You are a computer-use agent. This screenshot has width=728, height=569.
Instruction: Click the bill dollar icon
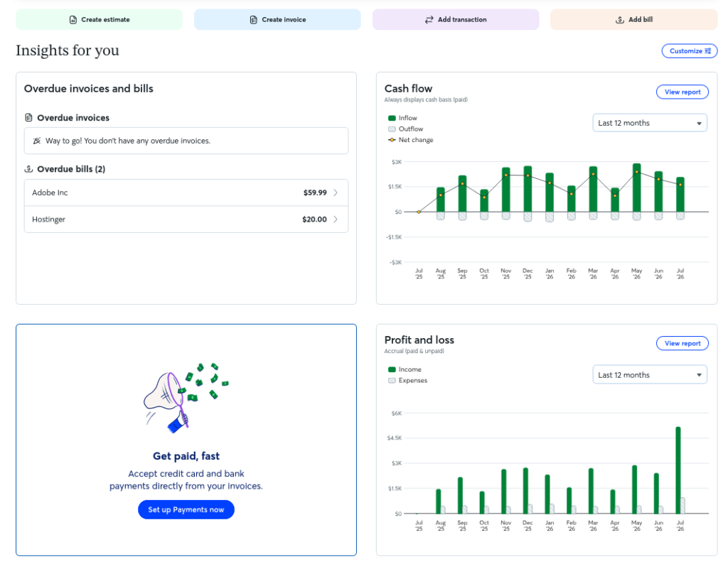coord(620,19)
